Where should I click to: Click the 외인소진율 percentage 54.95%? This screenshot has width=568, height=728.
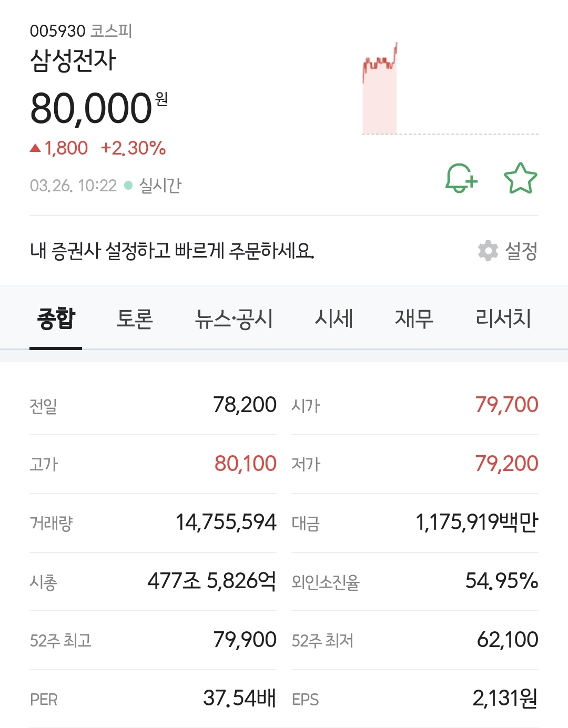tap(501, 582)
